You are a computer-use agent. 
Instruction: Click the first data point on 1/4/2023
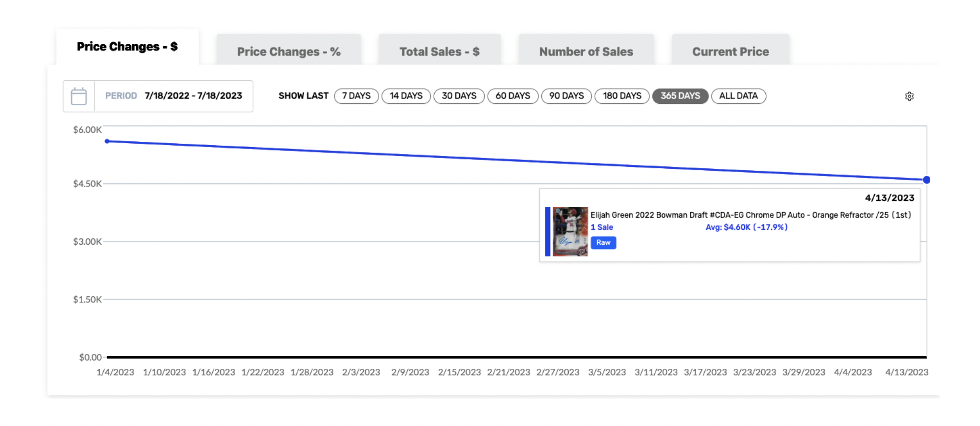(107, 141)
